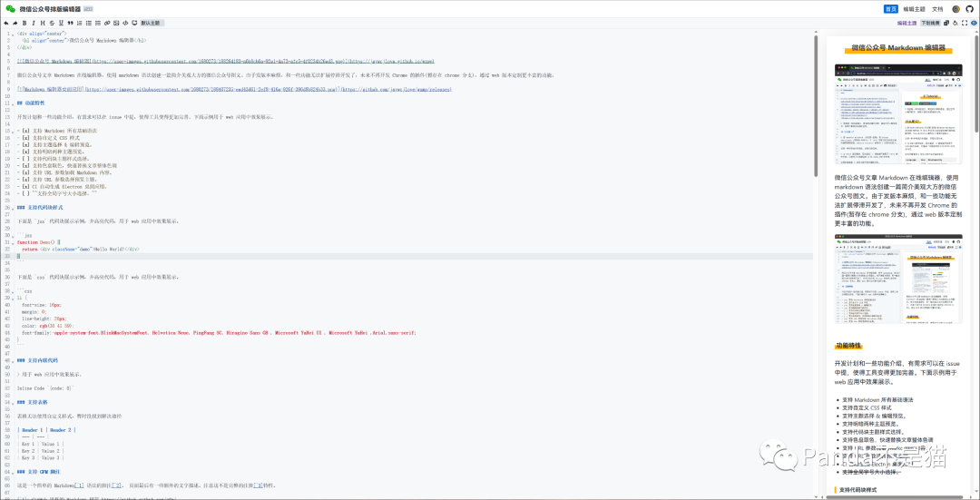Insert a task checklist
Viewport: 980px width, 500px height.
coord(97,23)
